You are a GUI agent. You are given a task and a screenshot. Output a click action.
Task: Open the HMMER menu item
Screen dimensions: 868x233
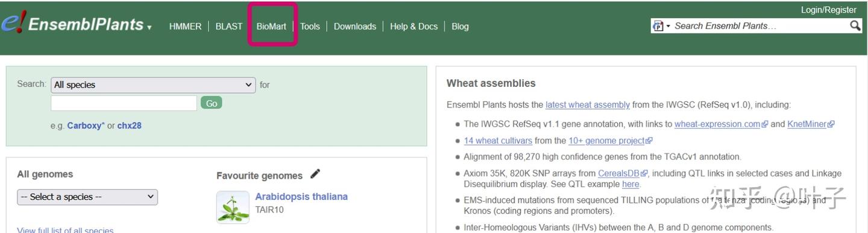coord(186,27)
